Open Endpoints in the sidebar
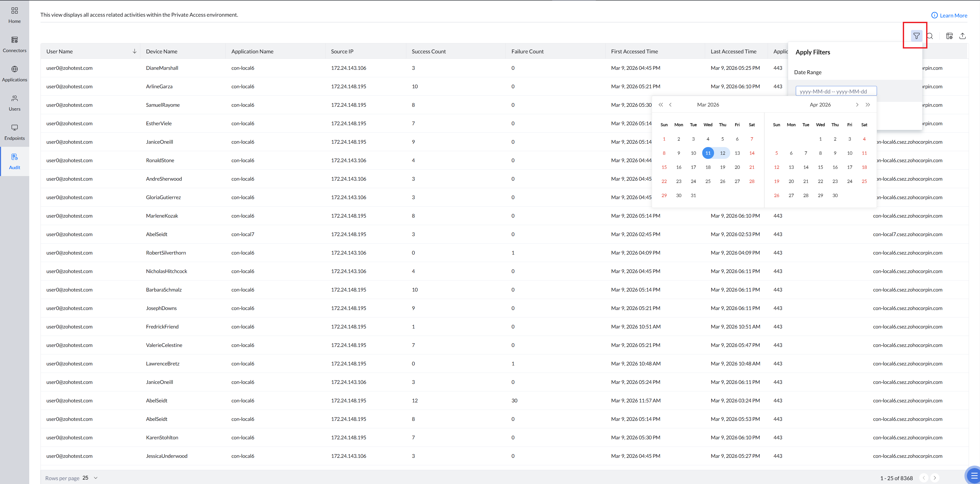The image size is (980, 484). (x=14, y=132)
